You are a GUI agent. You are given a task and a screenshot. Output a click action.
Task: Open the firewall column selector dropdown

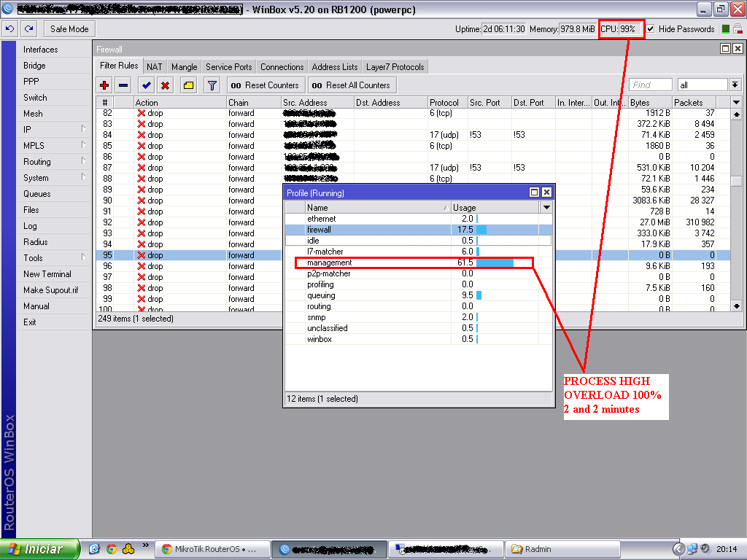736,102
